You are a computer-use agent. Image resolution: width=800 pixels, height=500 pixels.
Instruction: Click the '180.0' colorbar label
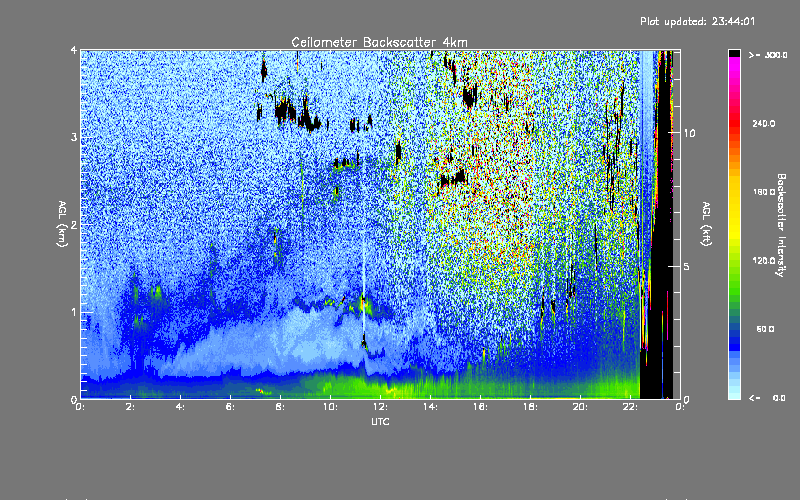coord(764,192)
